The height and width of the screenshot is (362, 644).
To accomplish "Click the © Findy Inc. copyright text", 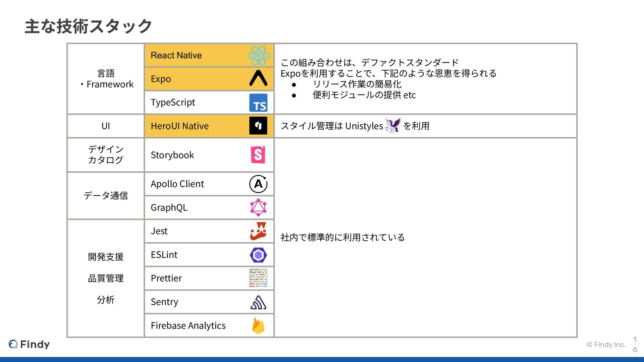I will [606, 345].
